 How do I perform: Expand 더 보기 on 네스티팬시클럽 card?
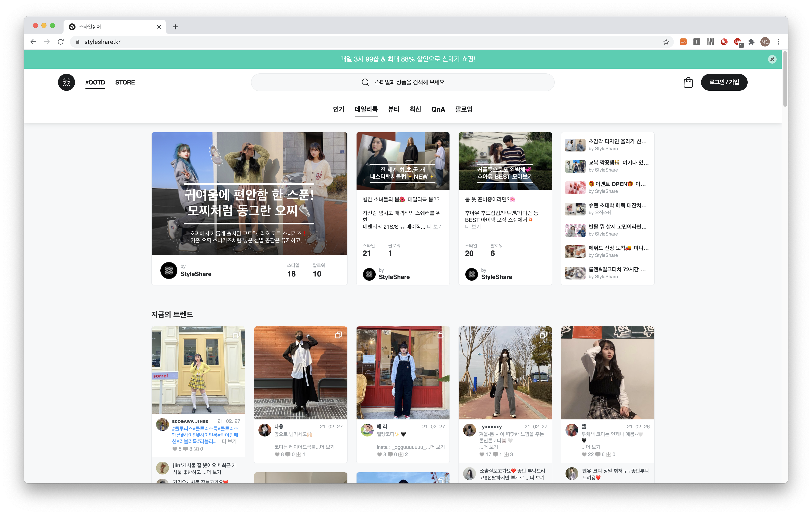435,226
